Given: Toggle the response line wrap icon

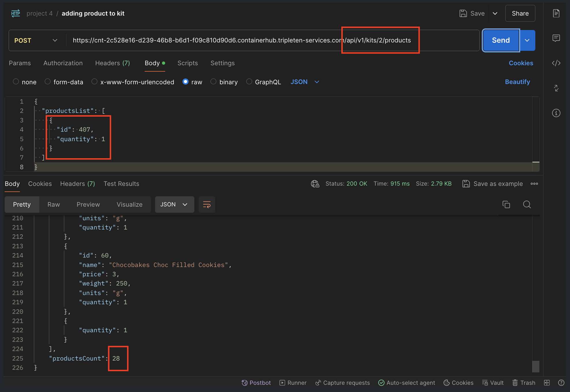Looking at the screenshot, I should (x=207, y=205).
